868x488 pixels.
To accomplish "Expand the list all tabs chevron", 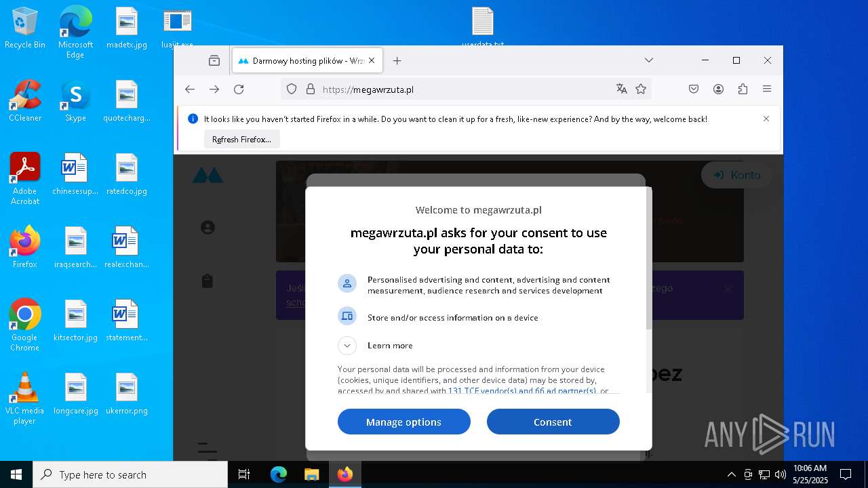I will click(x=649, y=60).
